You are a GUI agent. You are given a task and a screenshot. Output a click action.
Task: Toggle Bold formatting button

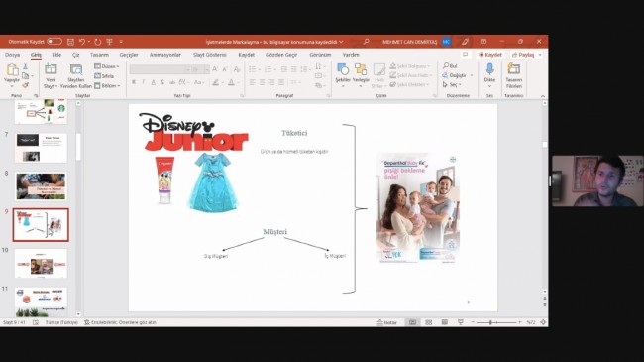click(134, 82)
